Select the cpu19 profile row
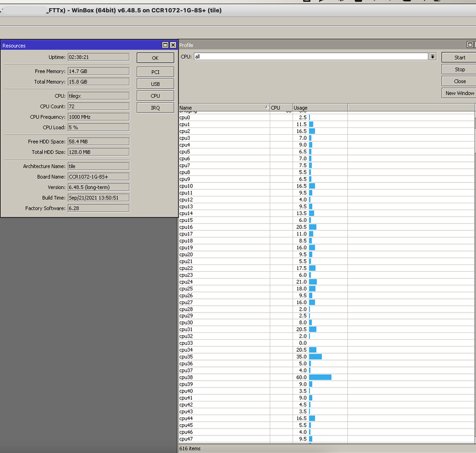Viewport: 476px width, 453px height. [326, 247]
